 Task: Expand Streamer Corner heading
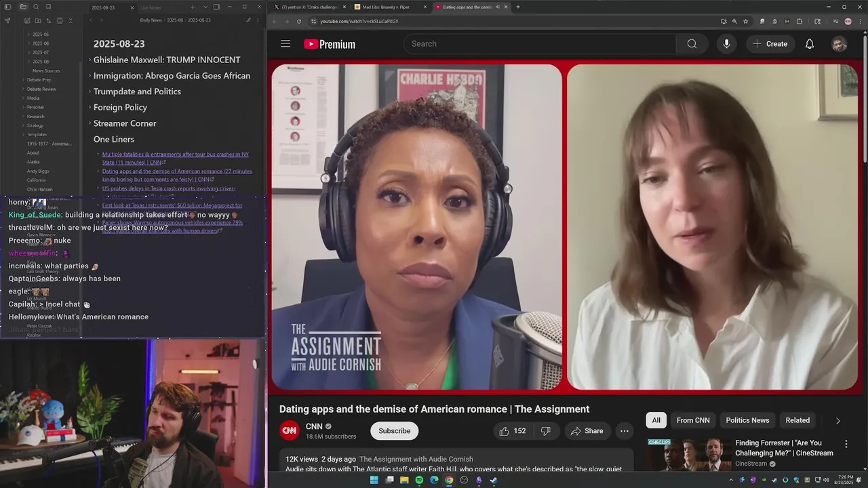[90, 123]
